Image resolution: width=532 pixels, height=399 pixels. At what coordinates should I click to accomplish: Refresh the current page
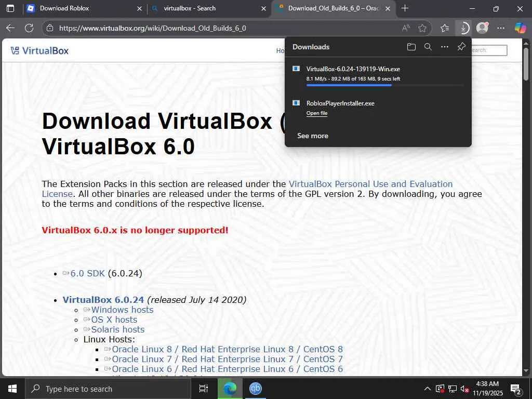[29, 28]
